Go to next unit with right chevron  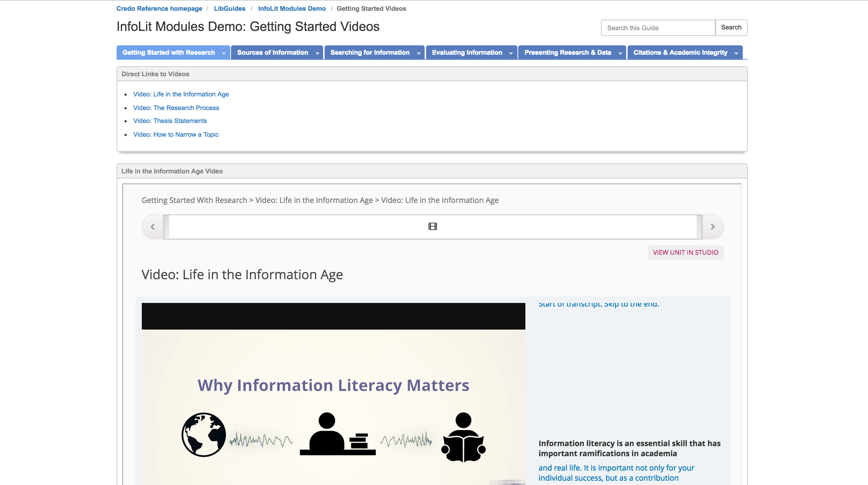pos(713,227)
